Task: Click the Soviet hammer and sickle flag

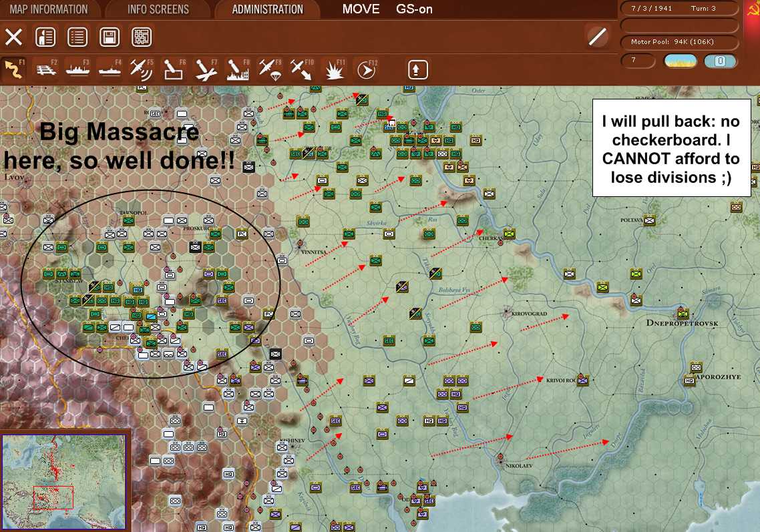Action: [x=752, y=9]
